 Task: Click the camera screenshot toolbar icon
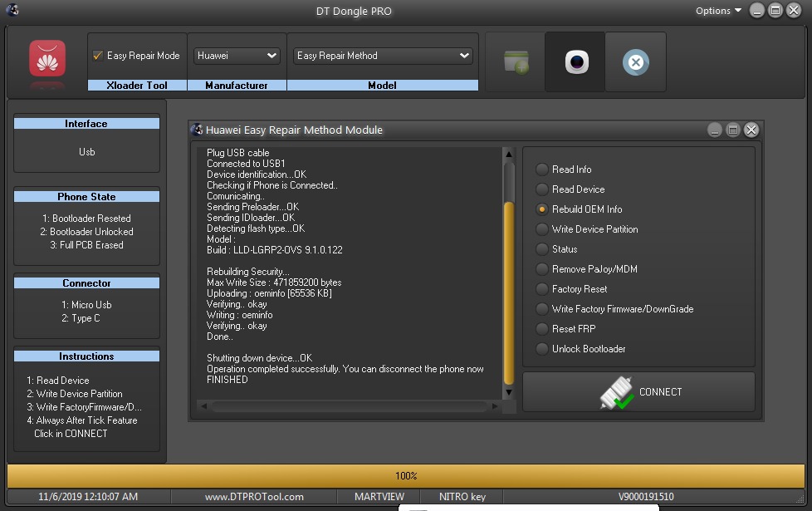(x=576, y=62)
